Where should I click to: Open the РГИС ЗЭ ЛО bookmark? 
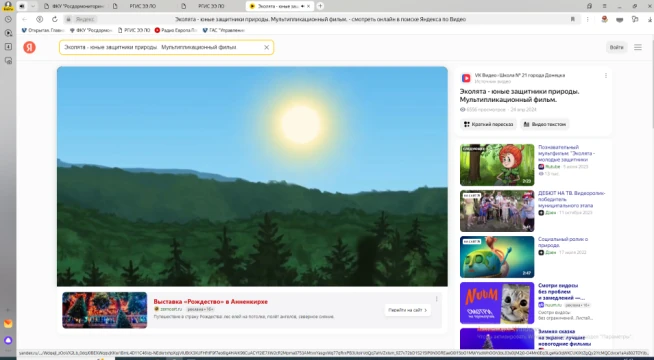pyautogui.click(x=134, y=30)
